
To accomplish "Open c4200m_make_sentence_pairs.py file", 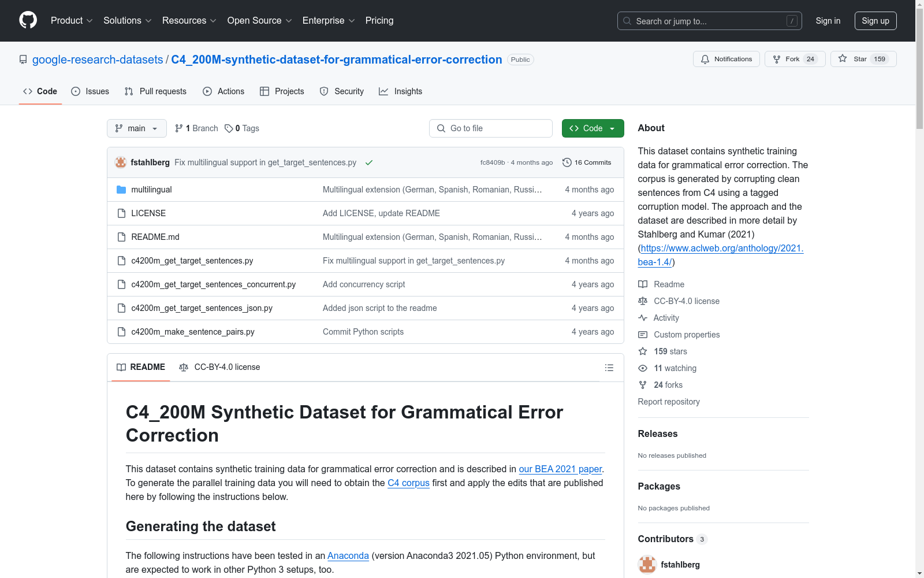I will [x=193, y=332].
